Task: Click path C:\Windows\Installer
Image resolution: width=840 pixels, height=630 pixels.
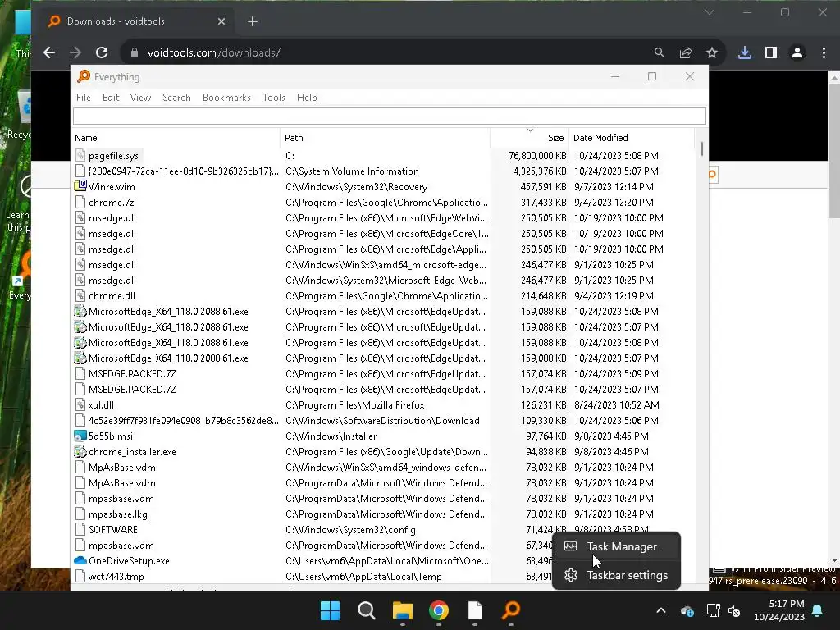Action: 331,436
